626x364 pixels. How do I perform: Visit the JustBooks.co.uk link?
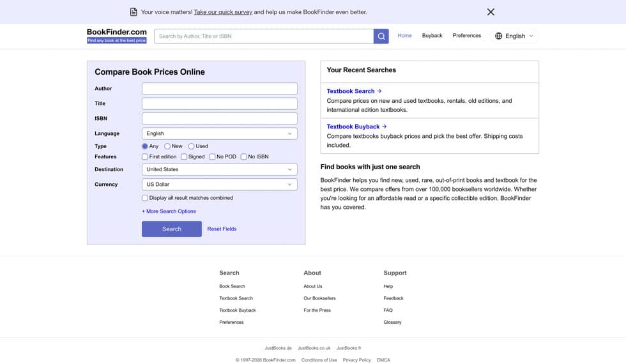(x=314, y=349)
